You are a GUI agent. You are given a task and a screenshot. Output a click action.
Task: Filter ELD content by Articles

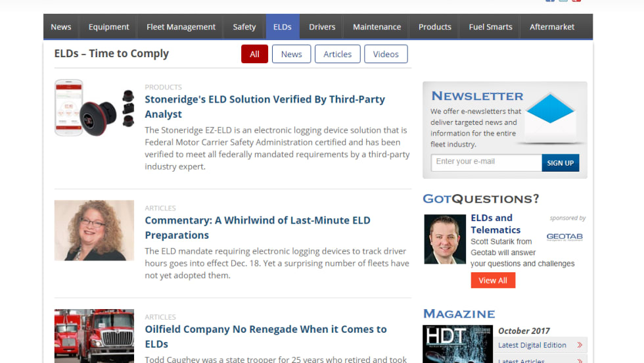337,54
